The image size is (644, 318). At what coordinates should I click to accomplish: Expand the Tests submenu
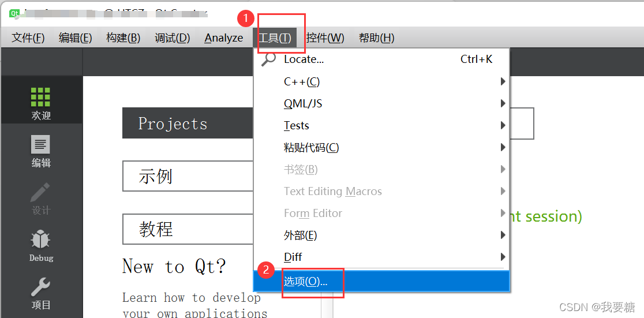coord(381,125)
